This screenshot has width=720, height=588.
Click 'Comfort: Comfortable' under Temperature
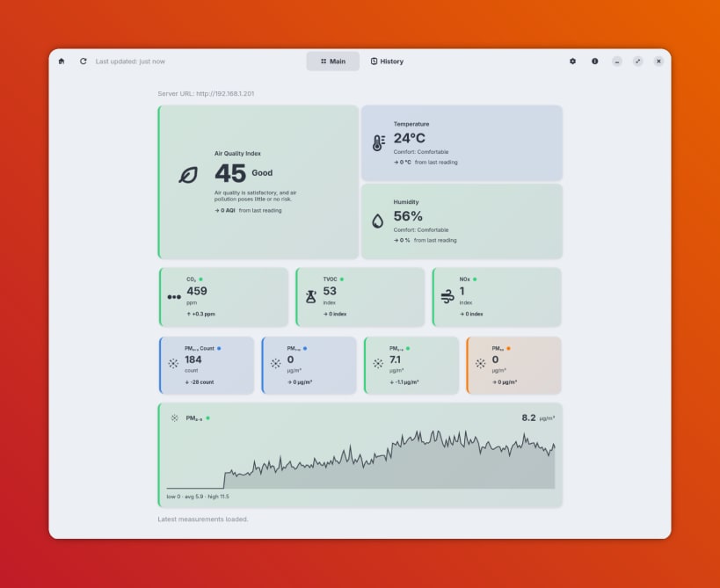(x=421, y=152)
